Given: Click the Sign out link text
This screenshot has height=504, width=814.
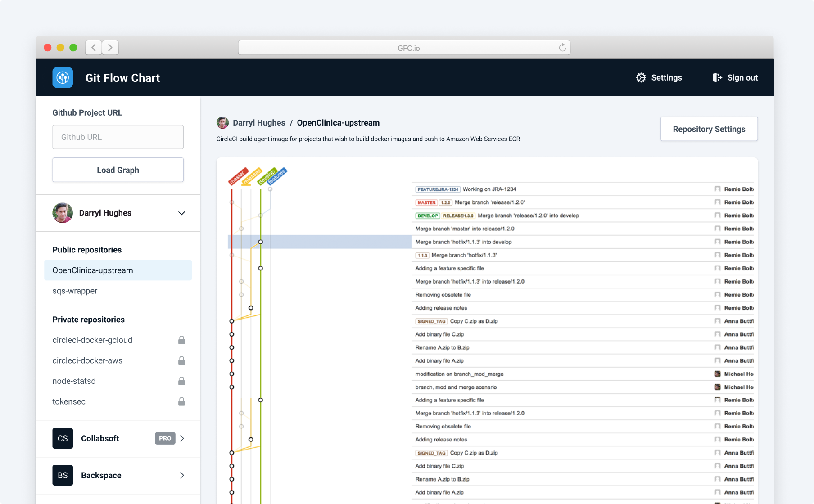Looking at the screenshot, I should click(x=742, y=77).
